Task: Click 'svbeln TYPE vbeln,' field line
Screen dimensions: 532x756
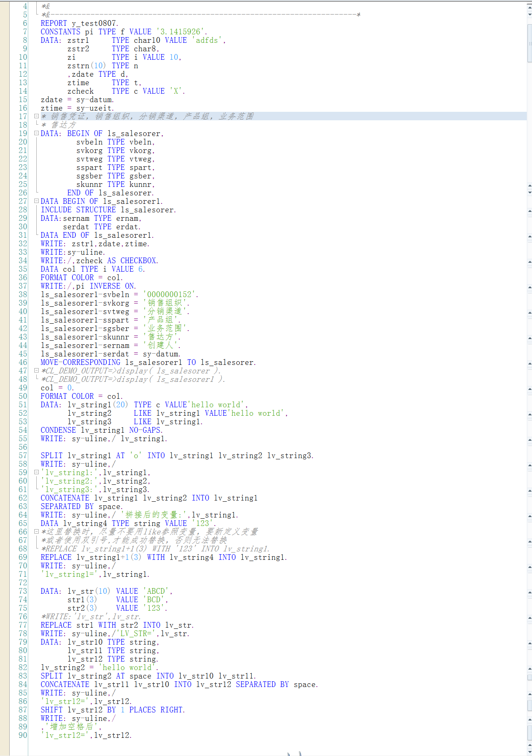Action: point(115,142)
